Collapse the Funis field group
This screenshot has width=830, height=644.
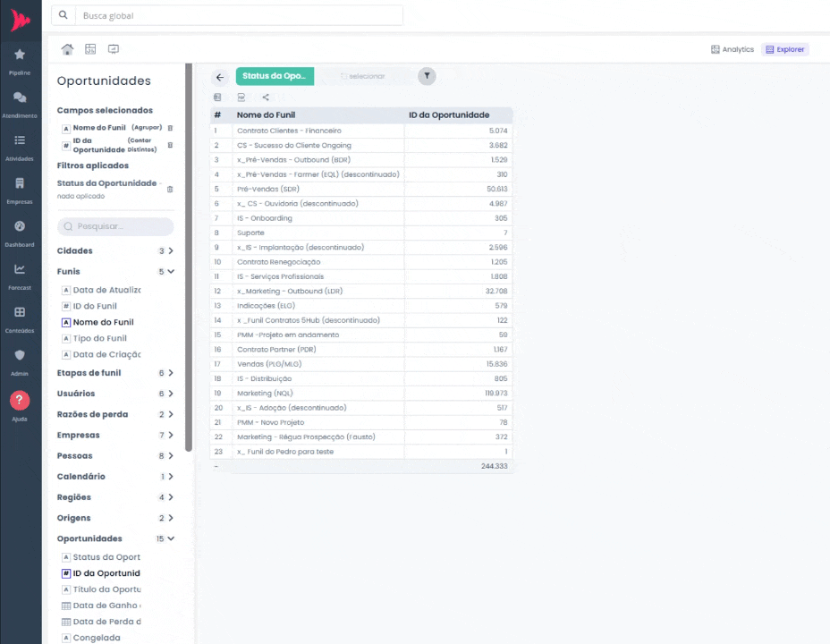click(170, 271)
